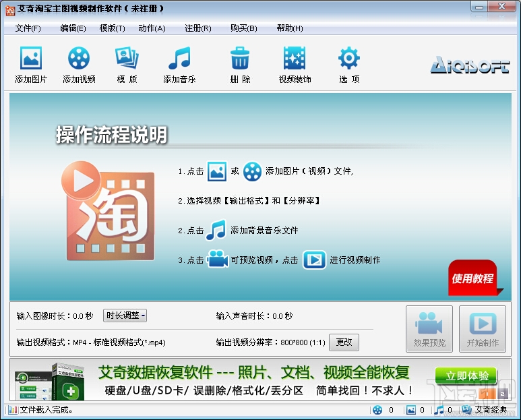521x420 pixels.
Task: Click the 艾奇经典 template status entry
Action: click(485, 410)
